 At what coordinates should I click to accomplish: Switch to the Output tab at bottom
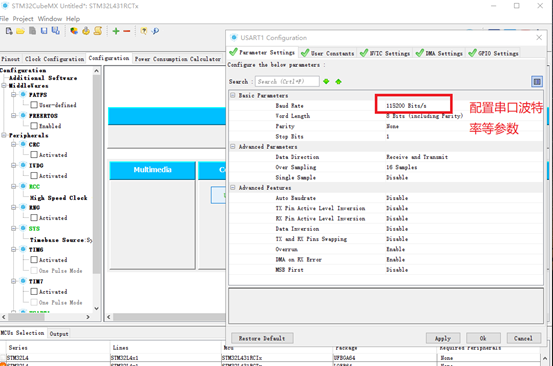click(59, 334)
